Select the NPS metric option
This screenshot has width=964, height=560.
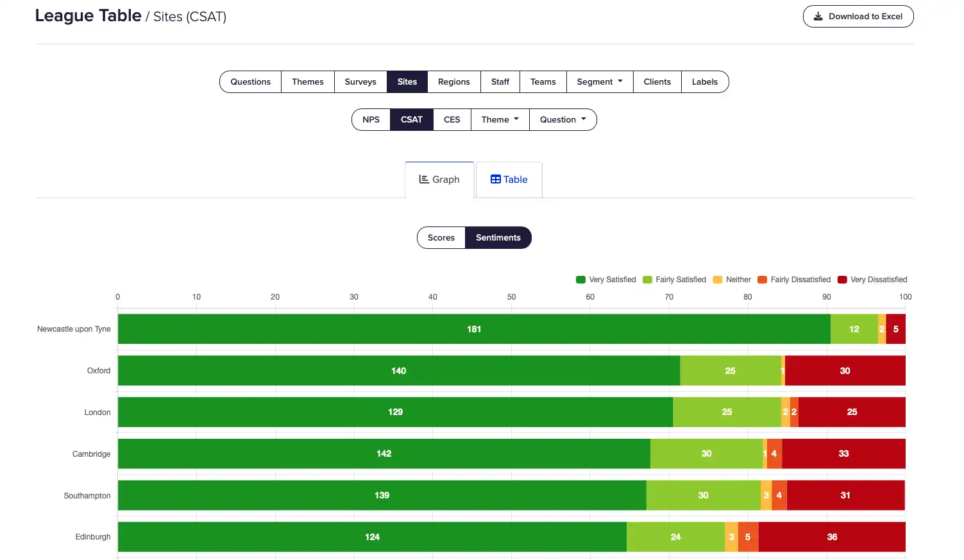[371, 120]
